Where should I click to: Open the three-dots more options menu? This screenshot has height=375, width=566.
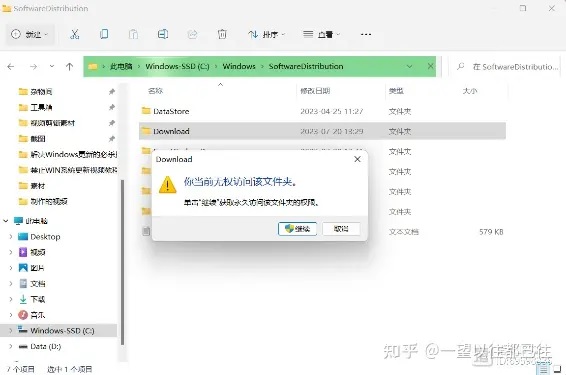pos(366,34)
